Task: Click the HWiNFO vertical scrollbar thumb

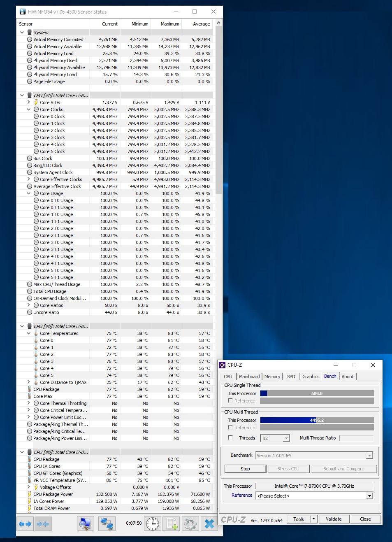Action: tap(219, 109)
